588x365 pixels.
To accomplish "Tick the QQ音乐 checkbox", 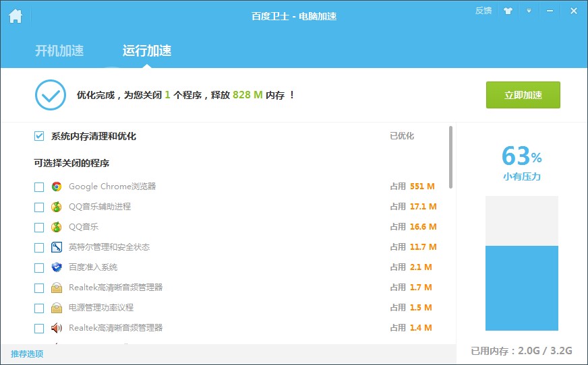I will tap(39, 227).
